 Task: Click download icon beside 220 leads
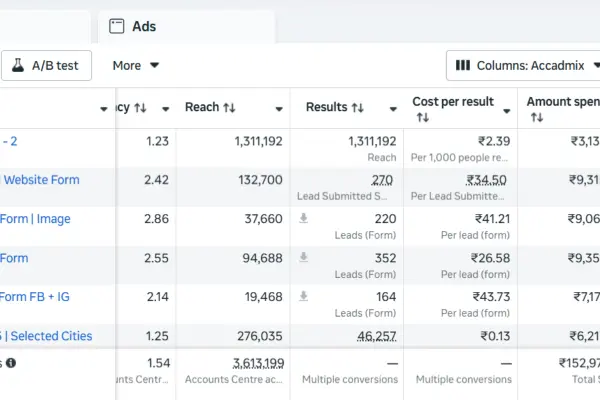coord(304,218)
